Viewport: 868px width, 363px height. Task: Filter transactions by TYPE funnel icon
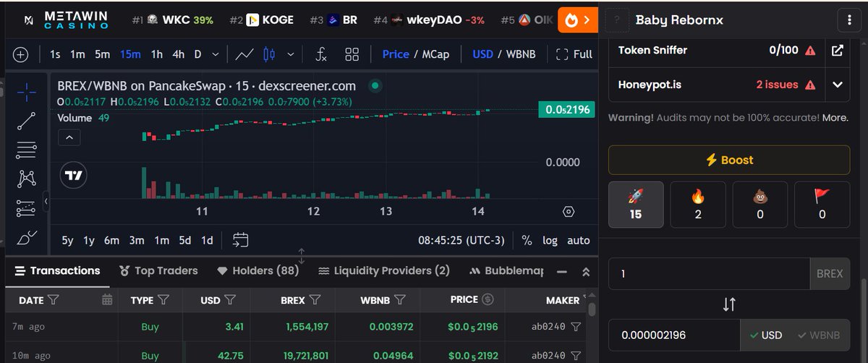(163, 299)
